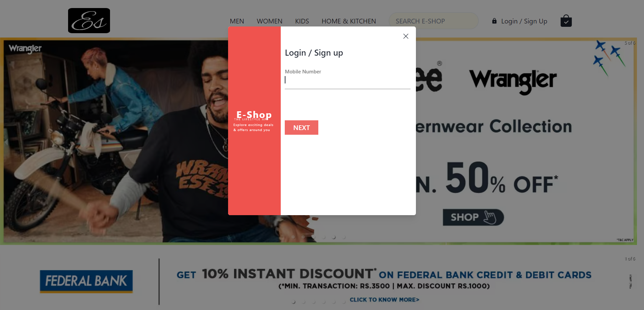This screenshot has height=310, width=644.
Task: Click the SEARCH E-SHOP box
Action: click(x=433, y=21)
